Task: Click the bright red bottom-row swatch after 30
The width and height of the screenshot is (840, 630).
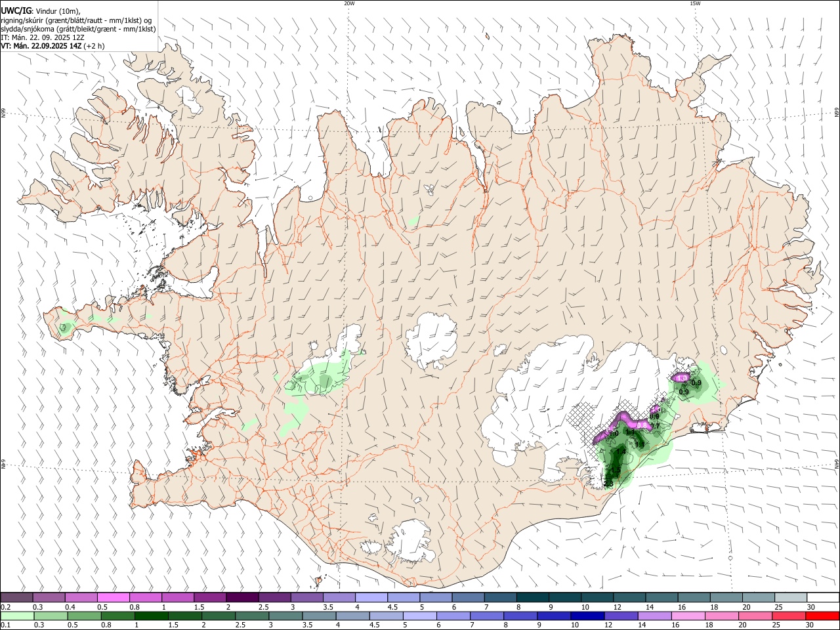Action: (822, 616)
